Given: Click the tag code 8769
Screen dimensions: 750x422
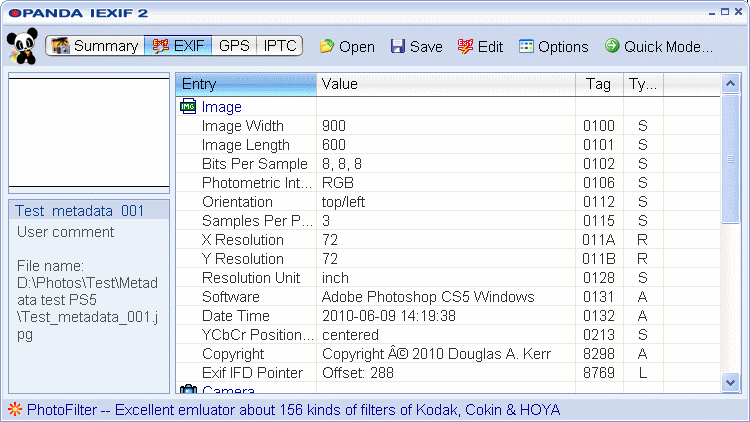Looking at the screenshot, I should (599, 373).
